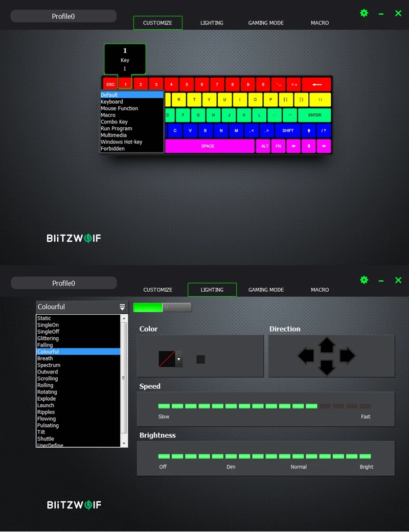
Task: Toggle the green lighting on/off switch
Action: [x=162, y=307]
